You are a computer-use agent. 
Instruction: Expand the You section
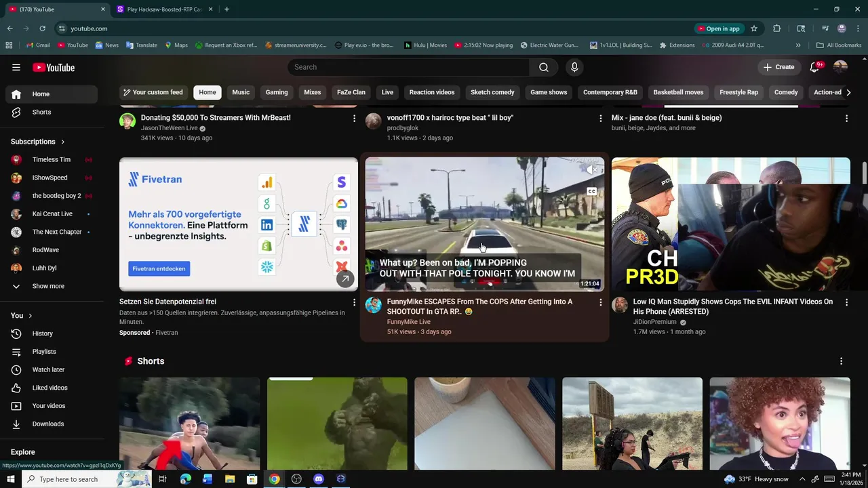(x=22, y=316)
